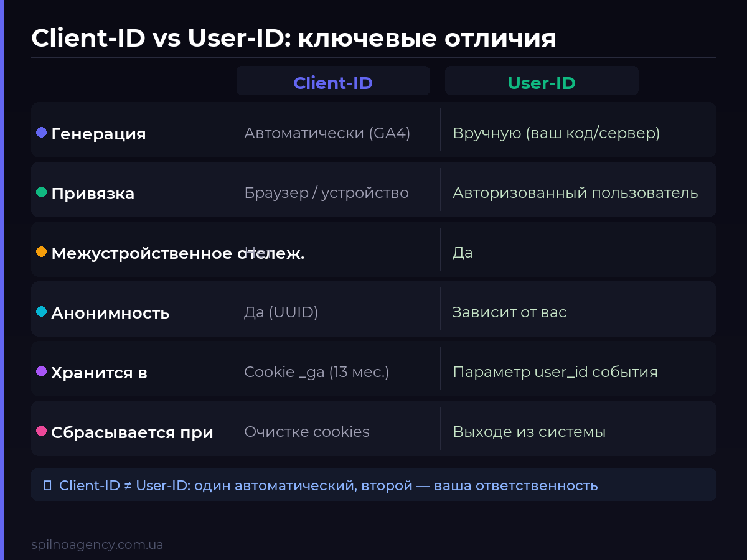This screenshot has height=560, width=747.
Task: Click the purple dot beside Хранится в
Action: pyautogui.click(x=42, y=371)
